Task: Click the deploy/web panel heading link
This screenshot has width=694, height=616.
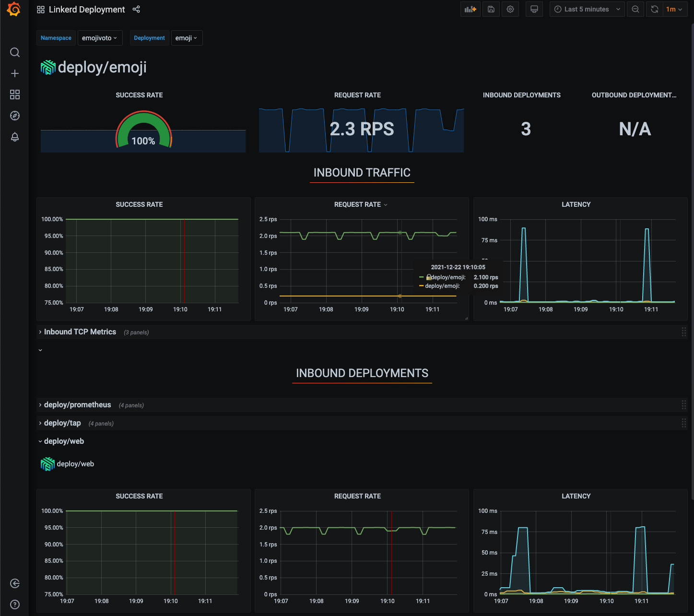Action: (x=75, y=464)
